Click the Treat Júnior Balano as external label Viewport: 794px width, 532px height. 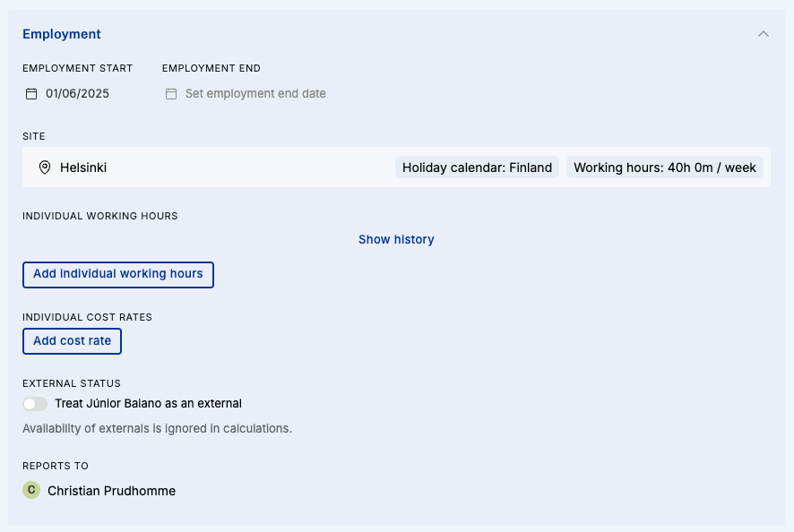[148, 404]
